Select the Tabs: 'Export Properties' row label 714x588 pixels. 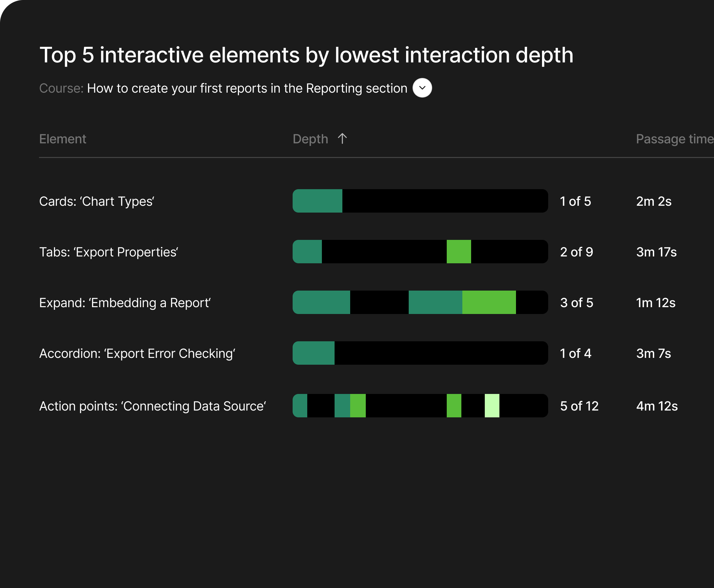[x=109, y=252]
